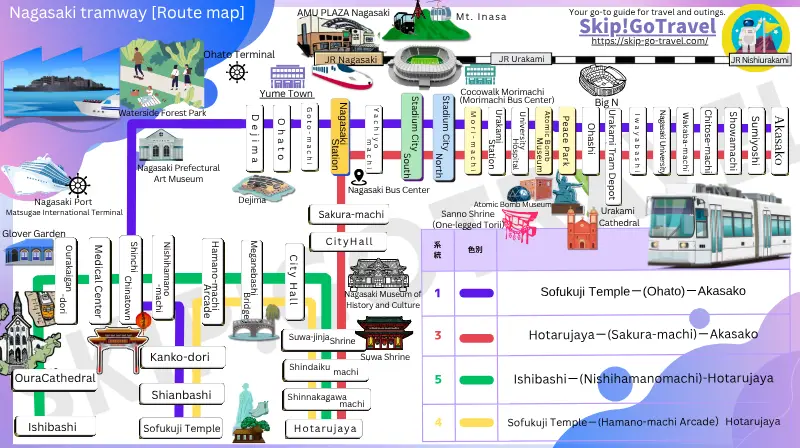This screenshot has width=800, height=448.
Task: Select the Shindaiku machi stop label
Action: click(325, 370)
